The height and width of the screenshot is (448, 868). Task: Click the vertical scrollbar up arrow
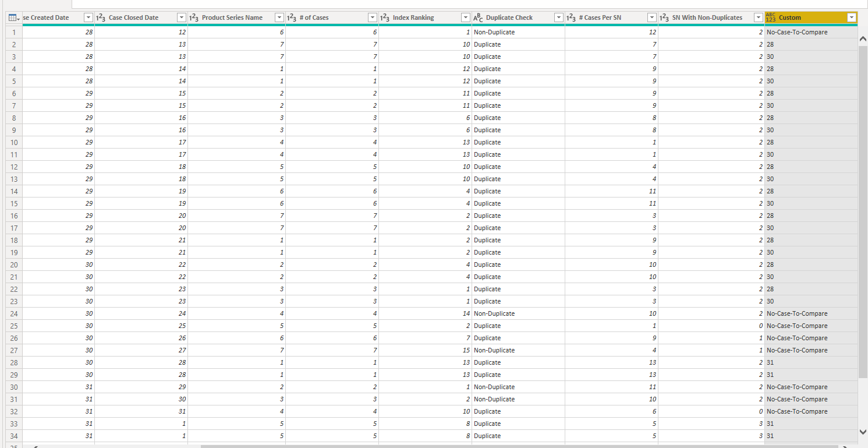point(863,38)
